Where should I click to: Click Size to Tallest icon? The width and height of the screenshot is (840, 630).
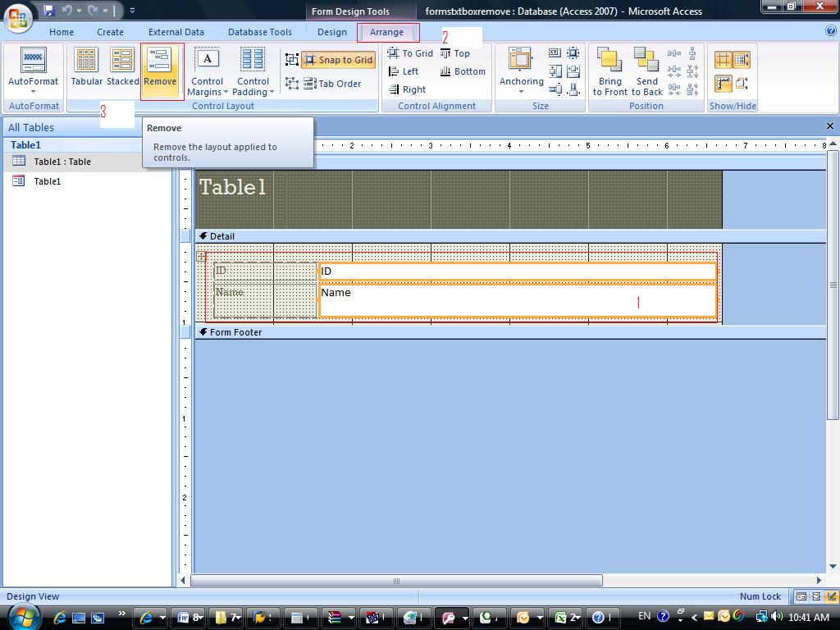[x=555, y=71]
